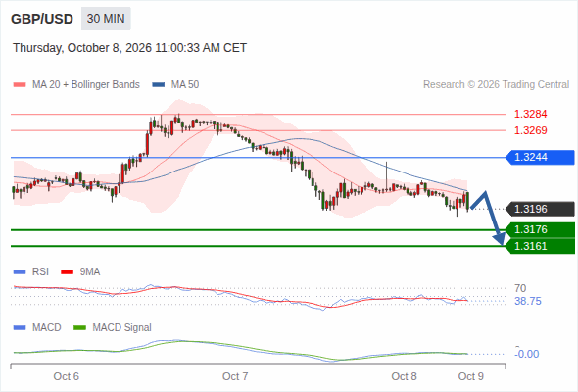
Task: Click the blue downward forecast arrow
Action: (x=488, y=218)
